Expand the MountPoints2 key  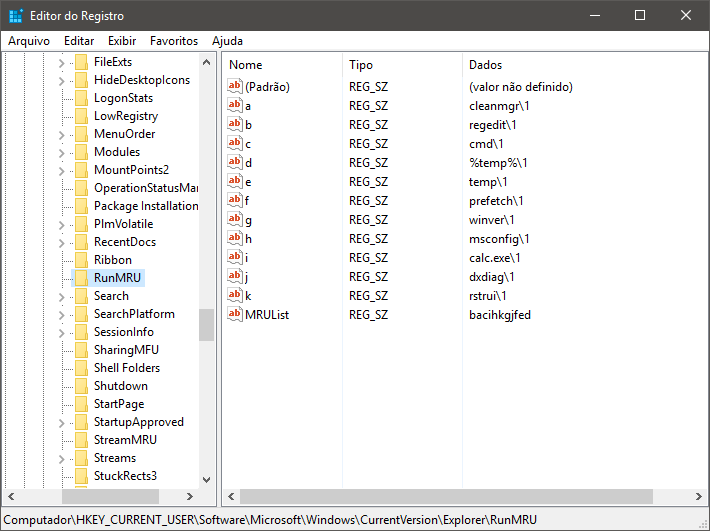62,171
